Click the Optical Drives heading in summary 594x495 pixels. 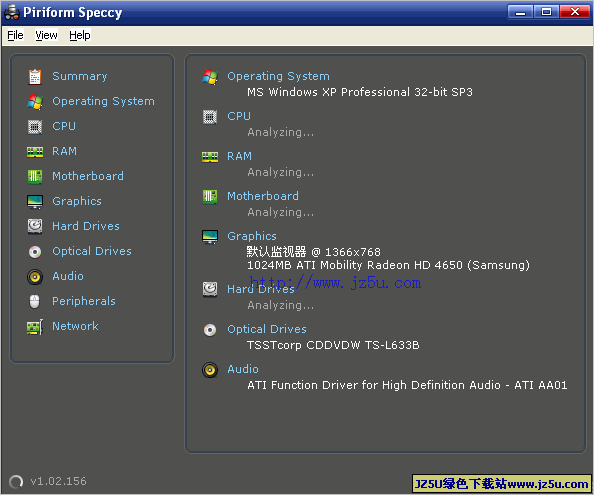267,329
